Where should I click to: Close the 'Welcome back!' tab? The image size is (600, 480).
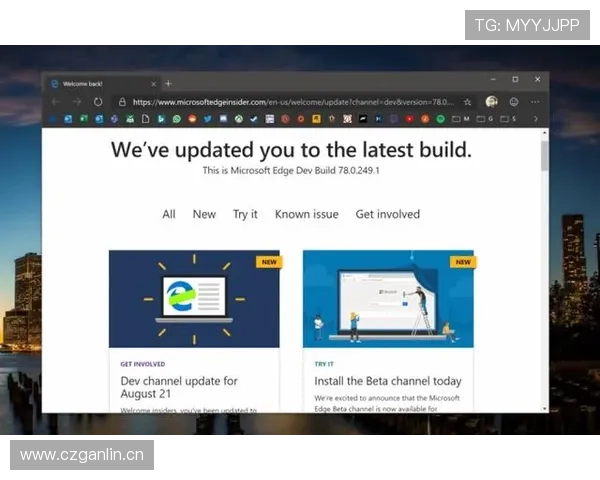pos(152,83)
